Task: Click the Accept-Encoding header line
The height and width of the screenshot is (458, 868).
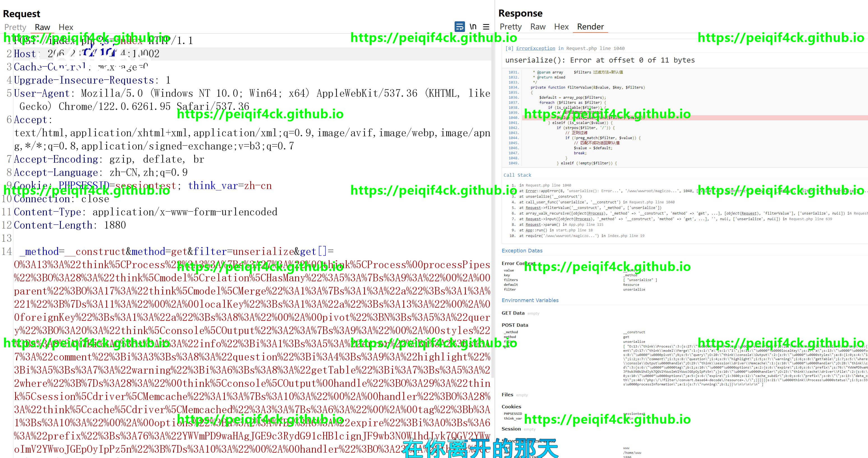Action: coord(109,159)
